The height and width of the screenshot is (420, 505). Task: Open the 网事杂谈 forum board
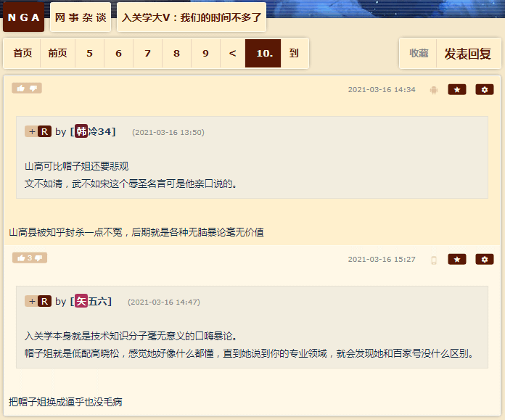(81, 17)
